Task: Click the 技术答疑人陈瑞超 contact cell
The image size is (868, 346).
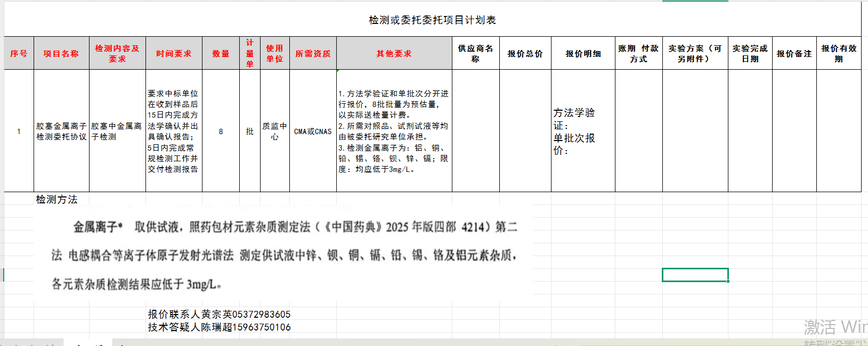Action: [x=219, y=327]
